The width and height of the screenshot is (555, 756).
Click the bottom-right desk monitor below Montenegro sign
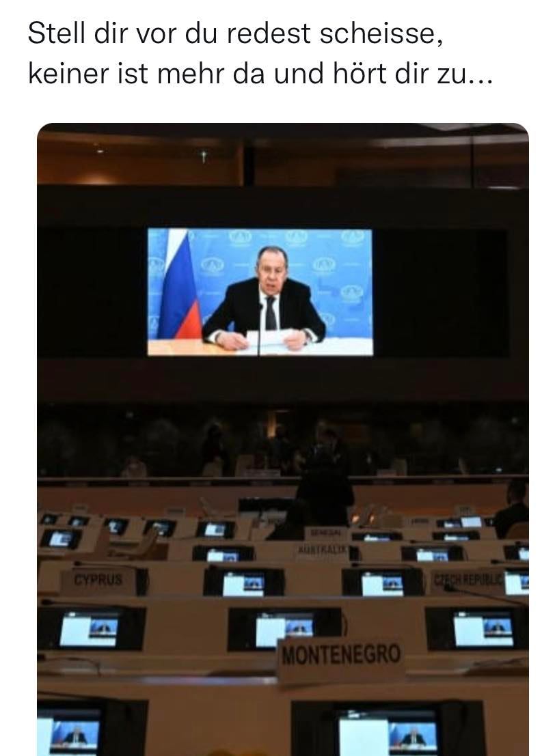pyautogui.click(x=388, y=728)
